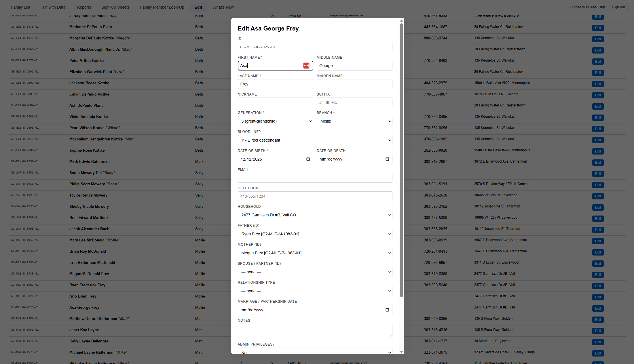
Task: Click the Sign out button
Action: pyautogui.click(x=618, y=7)
